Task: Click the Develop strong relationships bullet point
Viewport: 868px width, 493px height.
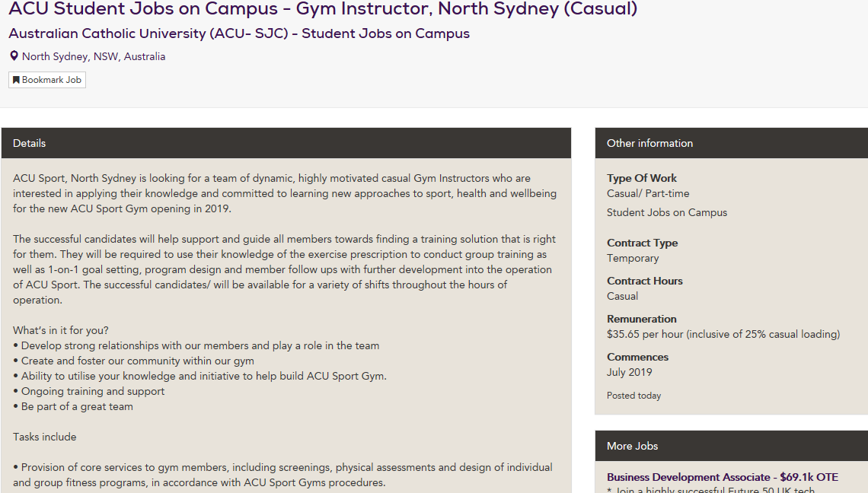Action: click(x=196, y=346)
